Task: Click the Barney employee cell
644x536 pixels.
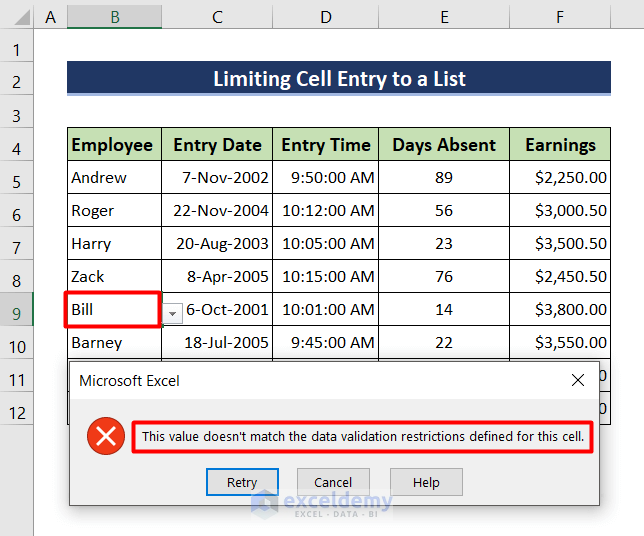Action: tap(114, 343)
